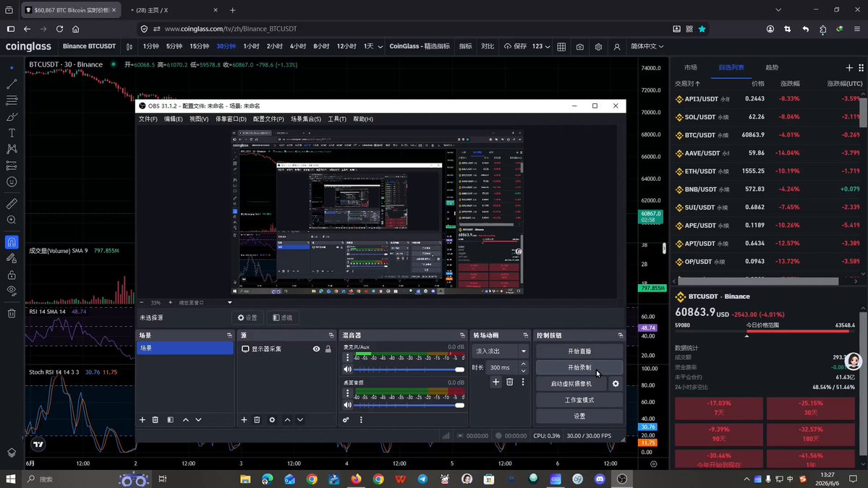The image size is (868, 488).
Task: Open the 场景集合(S) menu in OBS
Action: pyautogui.click(x=306, y=119)
